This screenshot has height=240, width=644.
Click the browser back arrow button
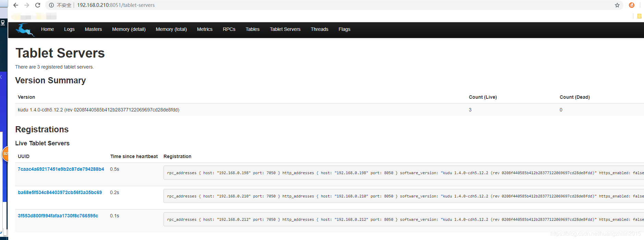click(x=16, y=5)
